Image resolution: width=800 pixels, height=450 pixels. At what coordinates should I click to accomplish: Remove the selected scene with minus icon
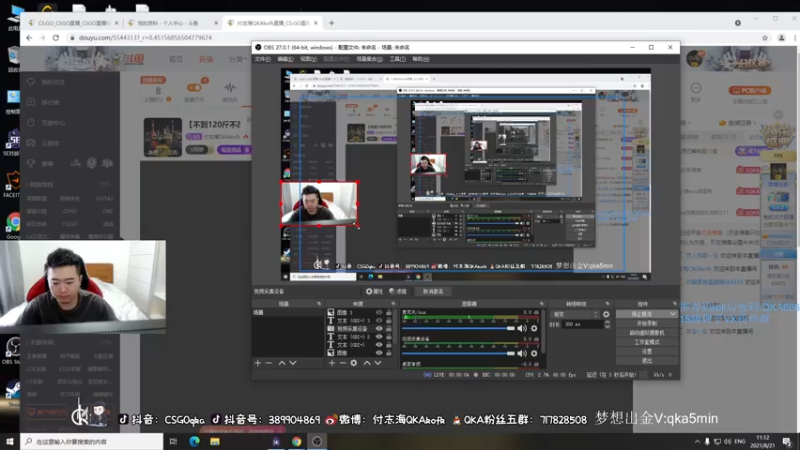(x=269, y=363)
